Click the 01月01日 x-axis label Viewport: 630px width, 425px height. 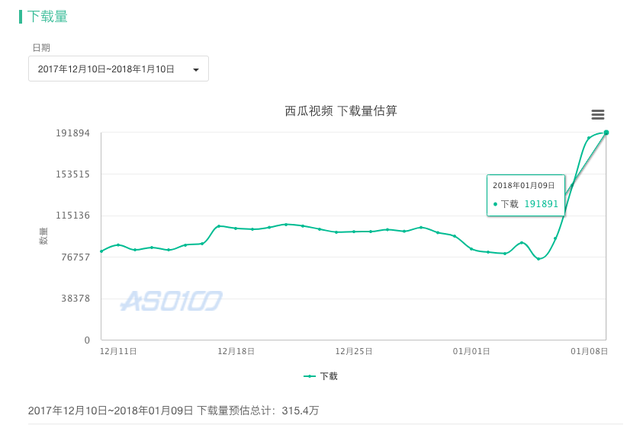pos(471,351)
